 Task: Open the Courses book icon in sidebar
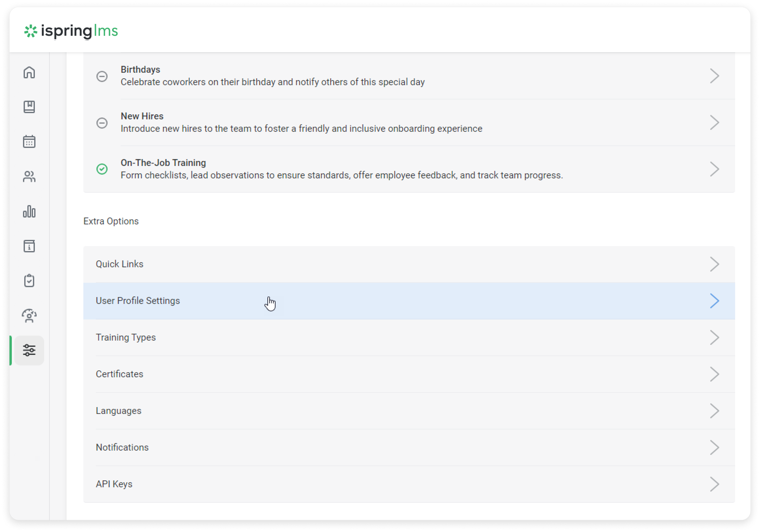[x=29, y=107]
